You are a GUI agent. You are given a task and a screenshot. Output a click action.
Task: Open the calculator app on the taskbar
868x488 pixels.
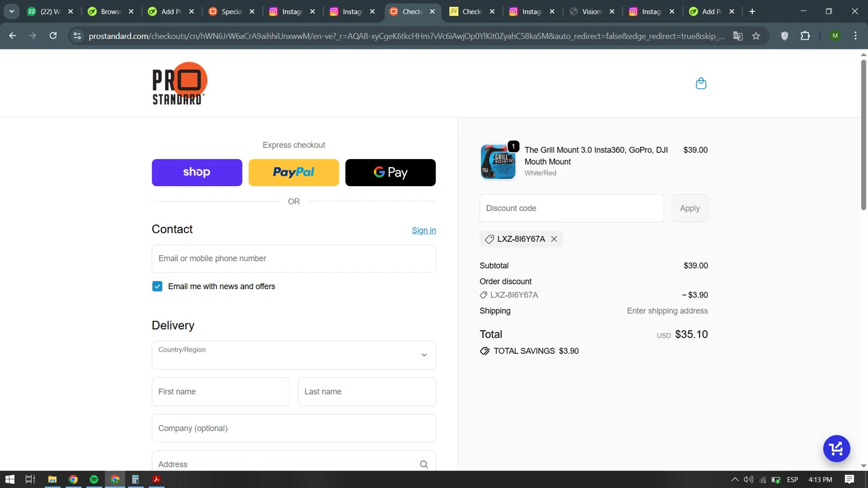click(135, 479)
